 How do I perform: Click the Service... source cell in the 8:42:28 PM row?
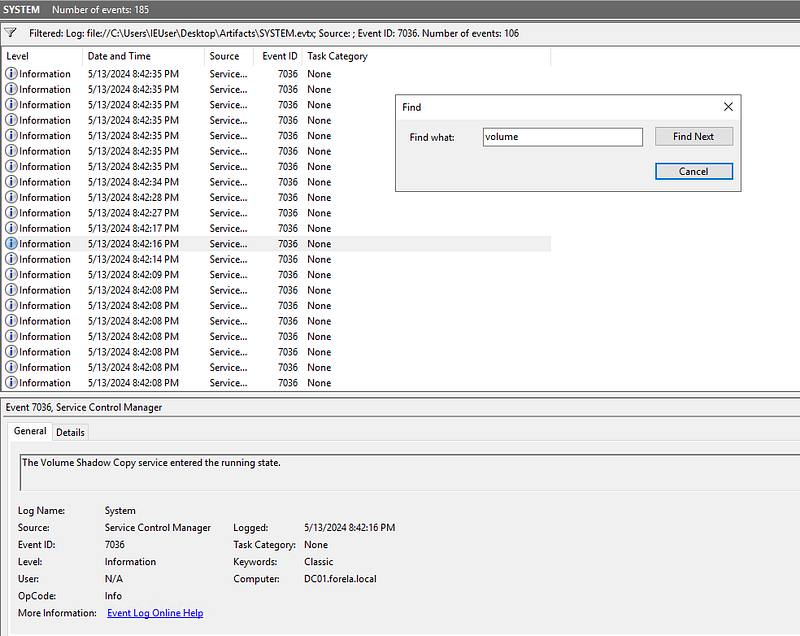point(228,197)
